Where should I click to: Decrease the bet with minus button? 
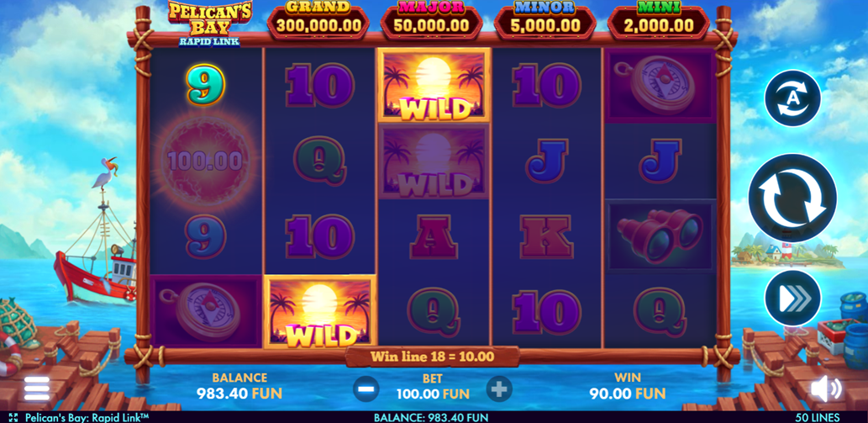click(x=366, y=389)
